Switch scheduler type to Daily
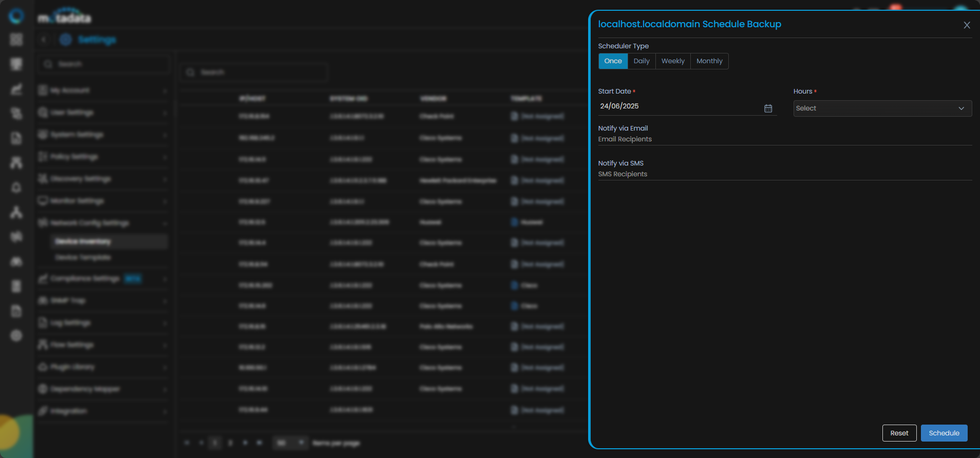This screenshot has width=980, height=458. [x=642, y=61]
